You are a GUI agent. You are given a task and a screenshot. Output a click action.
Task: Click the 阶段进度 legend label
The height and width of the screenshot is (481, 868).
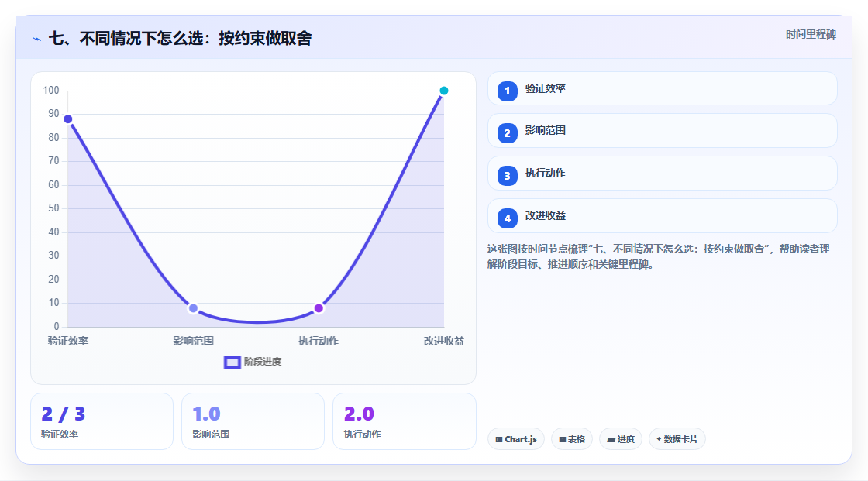coord(263,362)
